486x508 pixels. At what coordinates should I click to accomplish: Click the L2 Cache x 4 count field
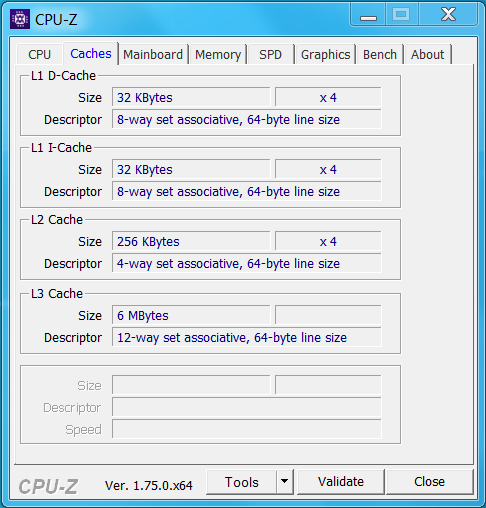(328, 241)
